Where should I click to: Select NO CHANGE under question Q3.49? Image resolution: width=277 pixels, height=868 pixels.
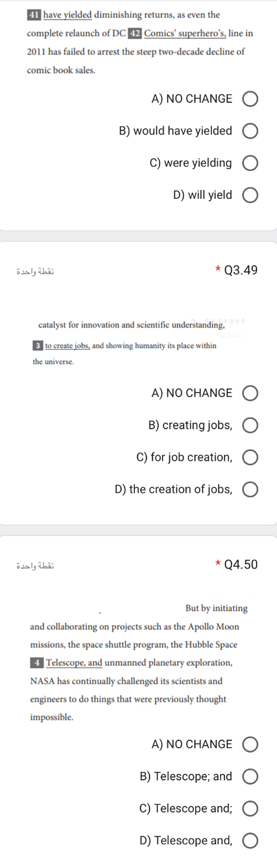250,393
